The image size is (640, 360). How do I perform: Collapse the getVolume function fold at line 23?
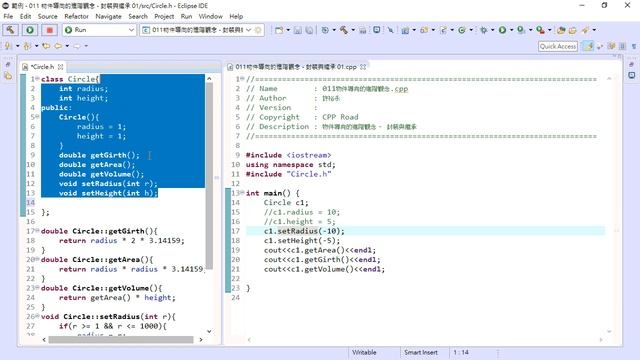coord(37,288)
